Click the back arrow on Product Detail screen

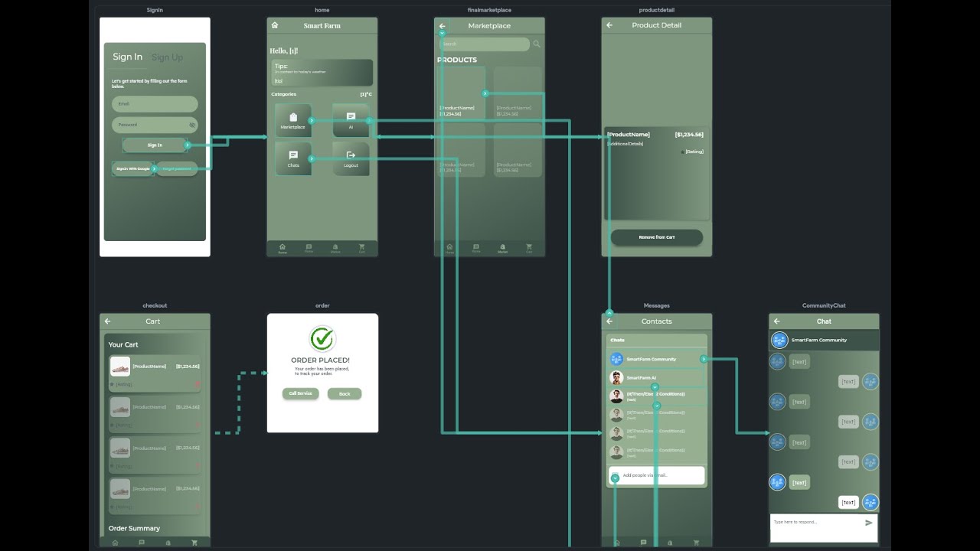[609, 25]
